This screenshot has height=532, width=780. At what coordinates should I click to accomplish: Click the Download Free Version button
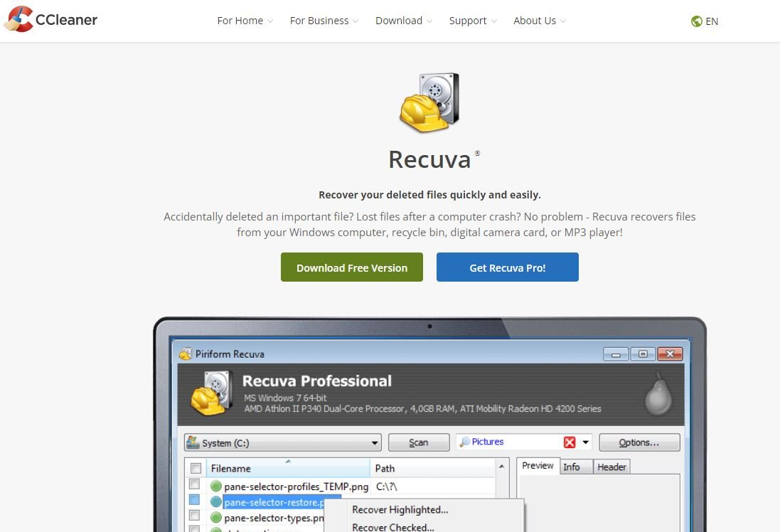(x=352, y=267)
